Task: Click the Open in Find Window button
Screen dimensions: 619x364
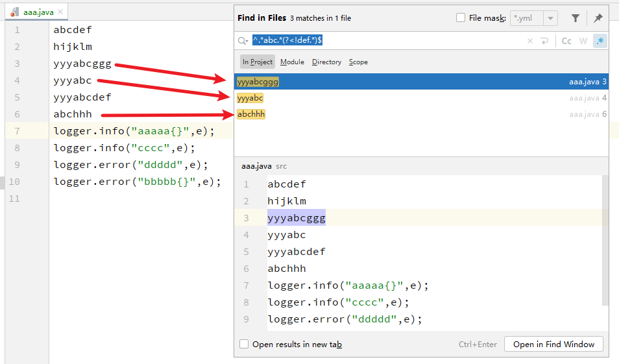Action: 553,345
